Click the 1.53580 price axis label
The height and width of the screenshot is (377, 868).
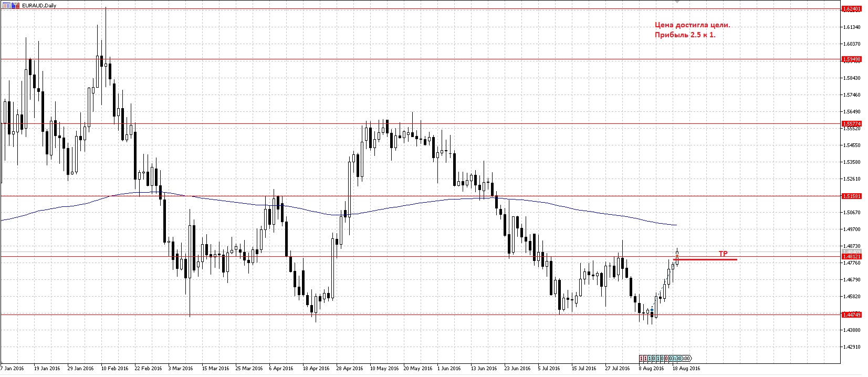pyautogui.click(x=851, y=162)
